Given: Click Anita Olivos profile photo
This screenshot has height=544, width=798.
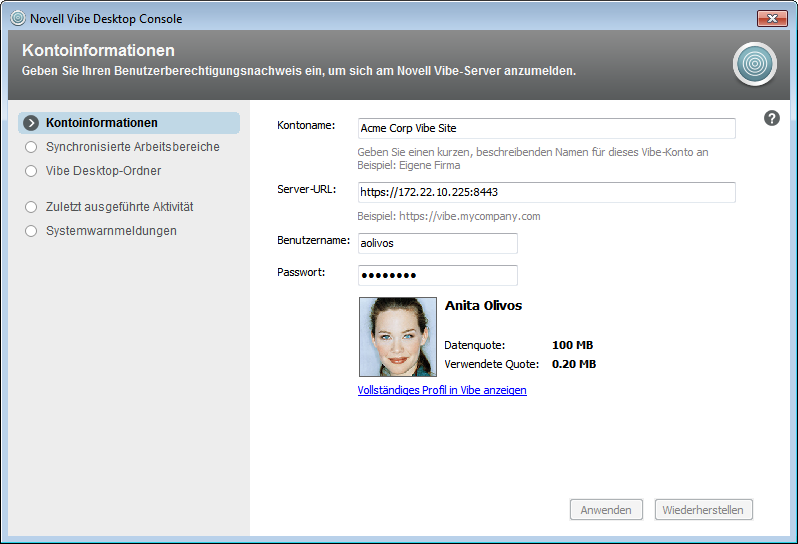Looking at the screenshot, I should 398,337.
